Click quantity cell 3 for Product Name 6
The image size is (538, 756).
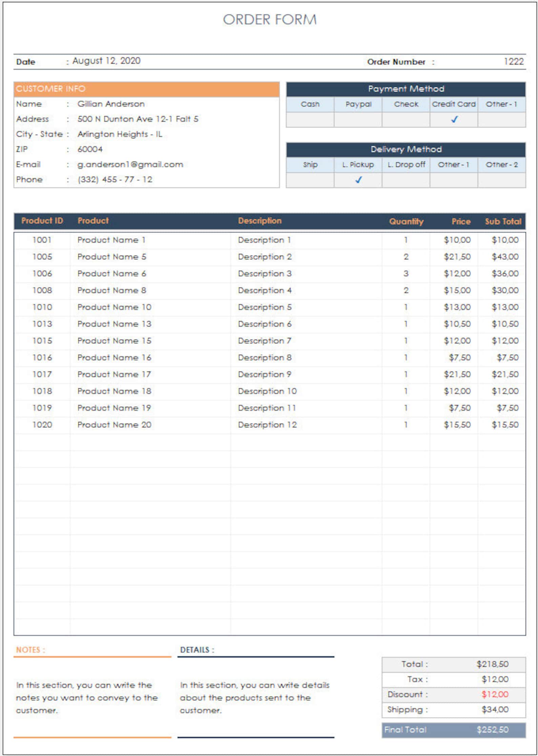406,274
